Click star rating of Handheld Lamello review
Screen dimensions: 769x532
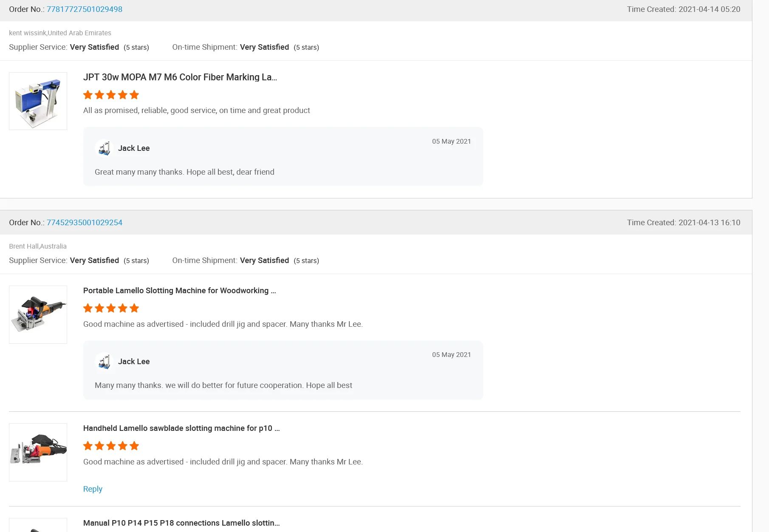point(111,446)
